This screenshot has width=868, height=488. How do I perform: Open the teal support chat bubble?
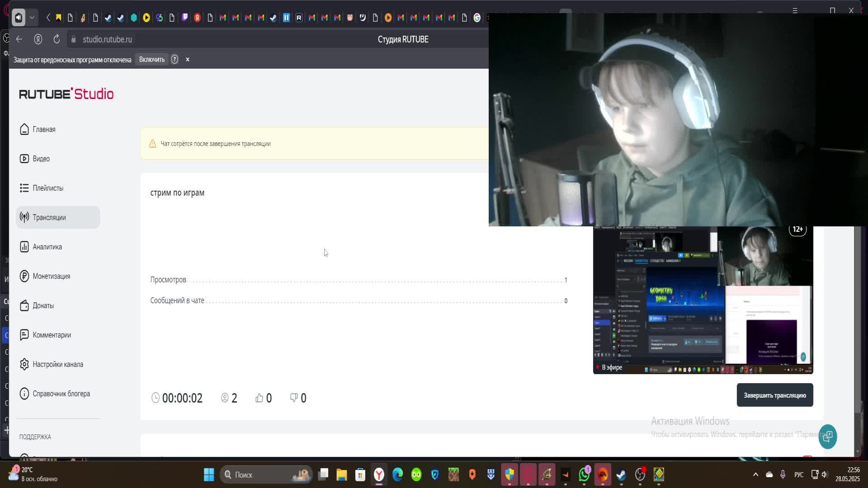pos(828,436)
